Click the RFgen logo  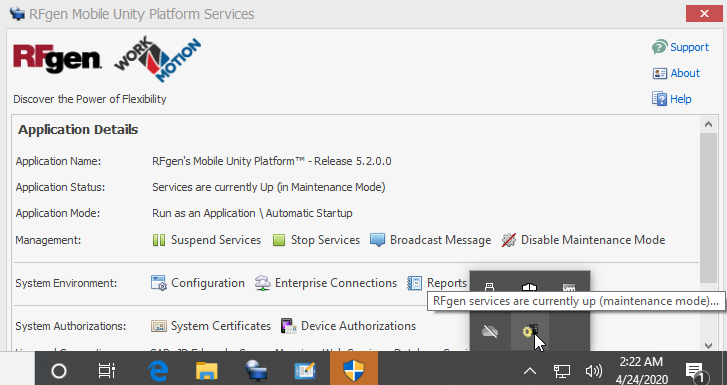pyautogui.click(x=57, y=58)
